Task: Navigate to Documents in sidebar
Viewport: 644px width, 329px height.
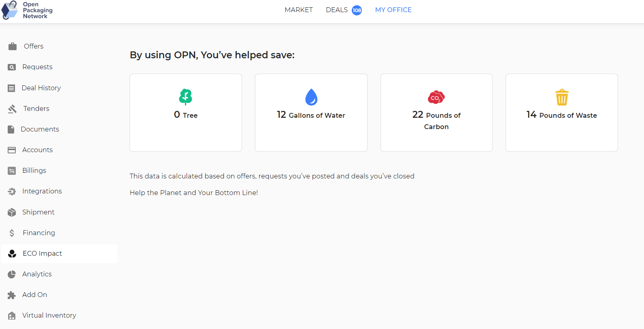Action: click(40, 129)
